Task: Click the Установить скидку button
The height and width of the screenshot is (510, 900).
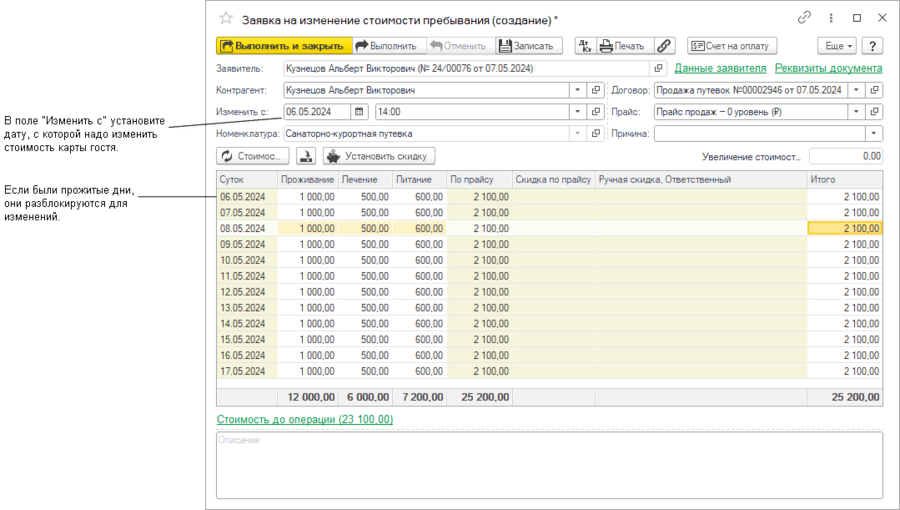Action: point(379,156)
